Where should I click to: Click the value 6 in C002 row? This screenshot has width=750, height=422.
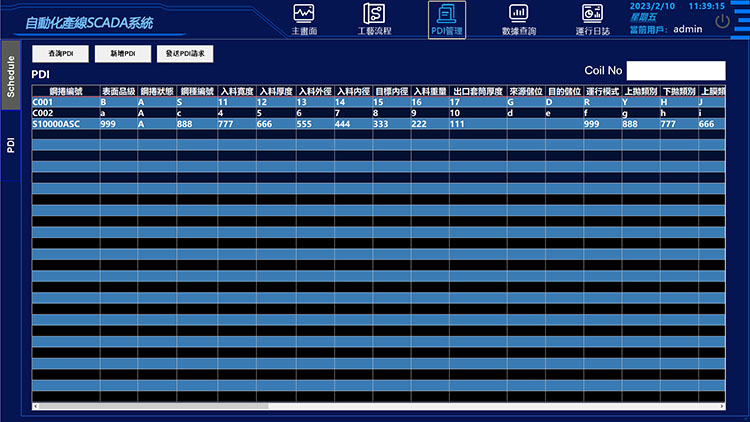[315, 113]
